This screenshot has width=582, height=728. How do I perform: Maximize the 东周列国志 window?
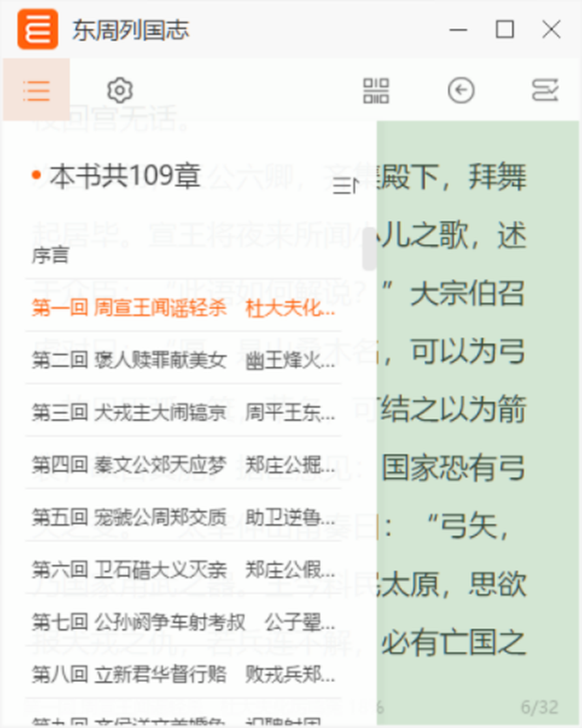tap(505, 30)
